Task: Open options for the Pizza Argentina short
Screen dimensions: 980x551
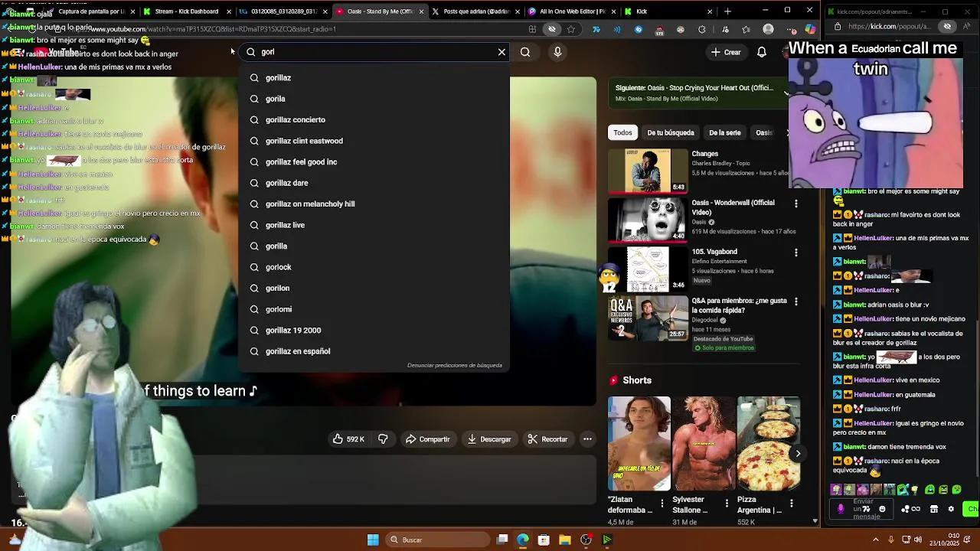Action: pos(792,504)
